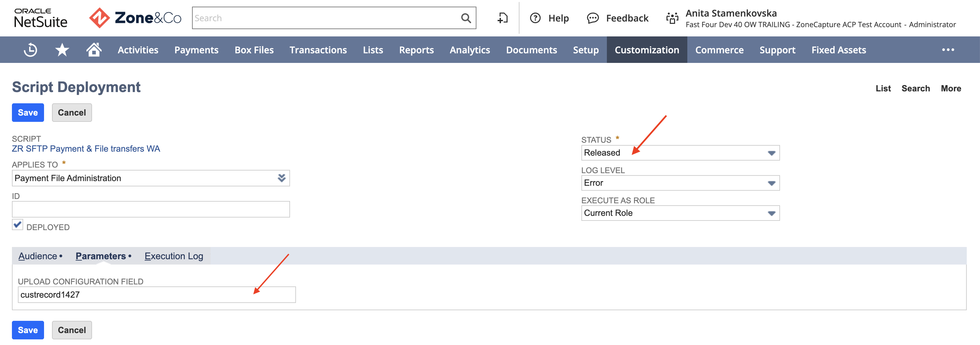This screenshot has height=345, width=980.
Task: Open the Transactions menu
Action: pyautogui.click(x=318, y=50)
